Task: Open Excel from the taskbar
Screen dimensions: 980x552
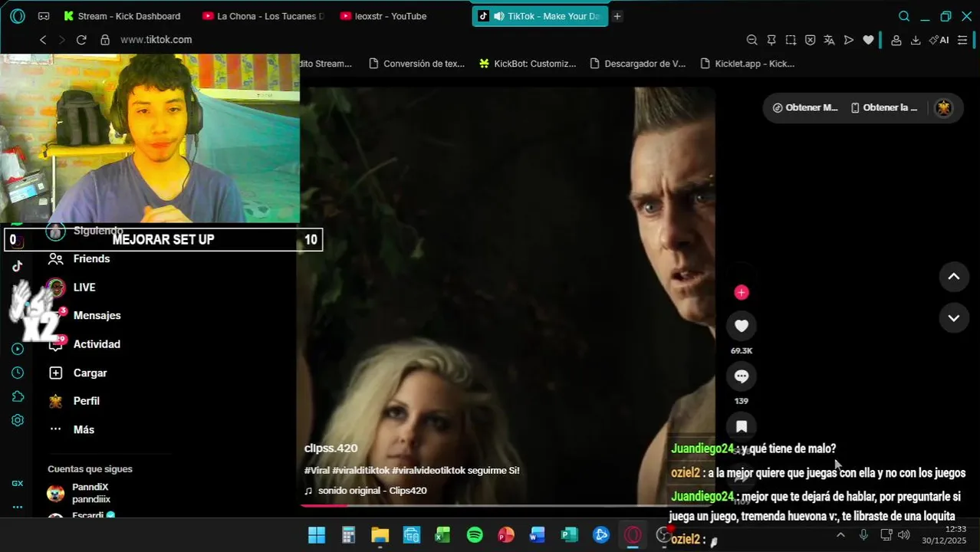Action: pyautogui.click(x=442, y=535)
